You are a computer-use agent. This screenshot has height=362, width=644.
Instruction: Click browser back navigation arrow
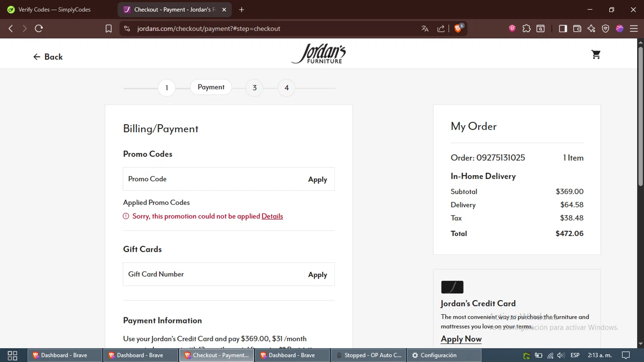11,28
